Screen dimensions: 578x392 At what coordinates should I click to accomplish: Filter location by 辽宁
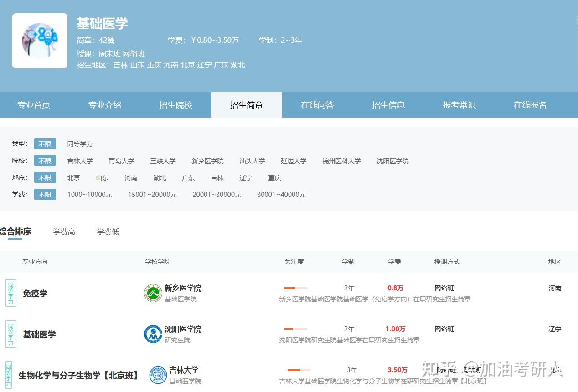(246, 177)
